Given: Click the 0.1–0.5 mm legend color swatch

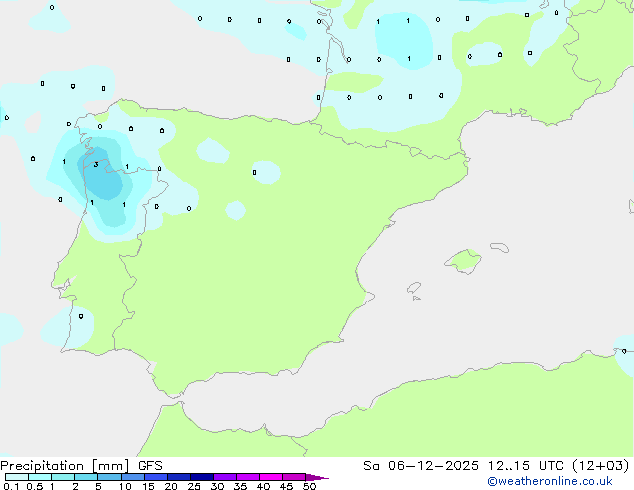Looking at the screenshot, I should point(17,477).
